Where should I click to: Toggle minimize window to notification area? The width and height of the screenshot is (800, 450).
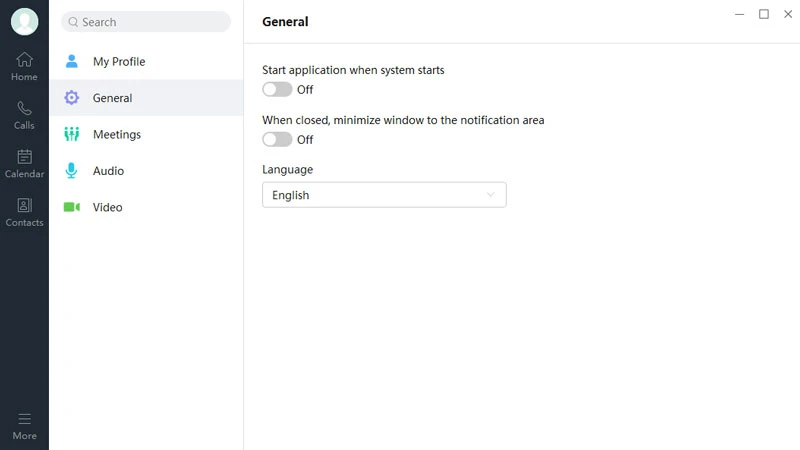pos(277,140)
